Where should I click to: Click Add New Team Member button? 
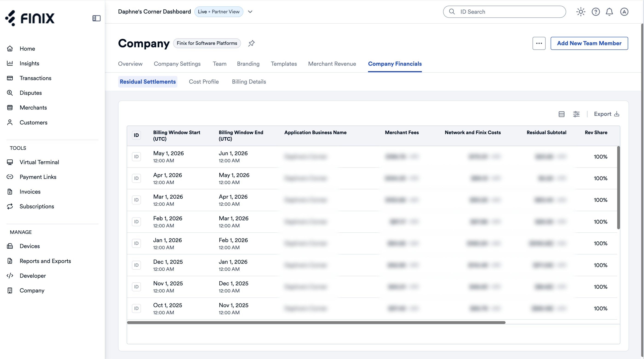(589, 43)
